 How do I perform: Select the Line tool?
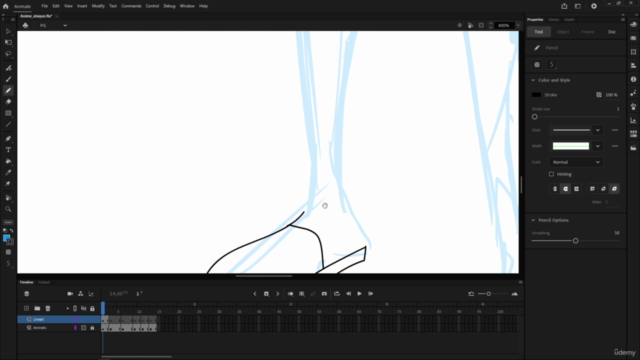[x=8, y=124]
